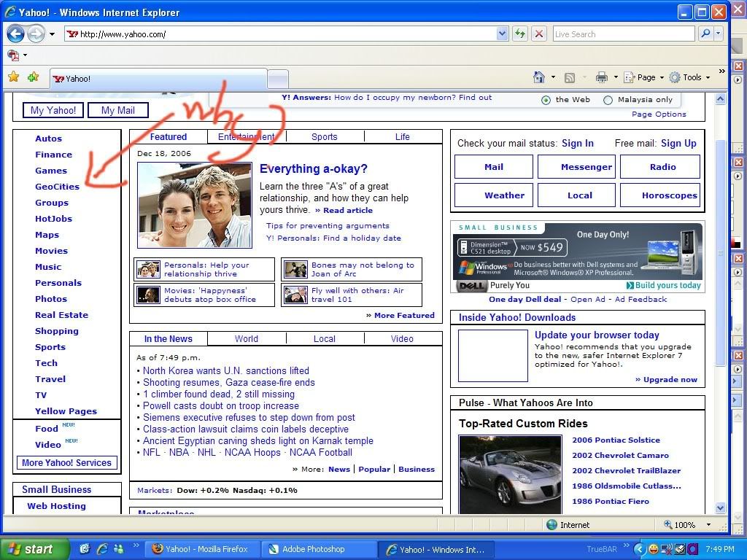
Task: Click the Live Search magnifier icon
Action: (x=705, y=34)
